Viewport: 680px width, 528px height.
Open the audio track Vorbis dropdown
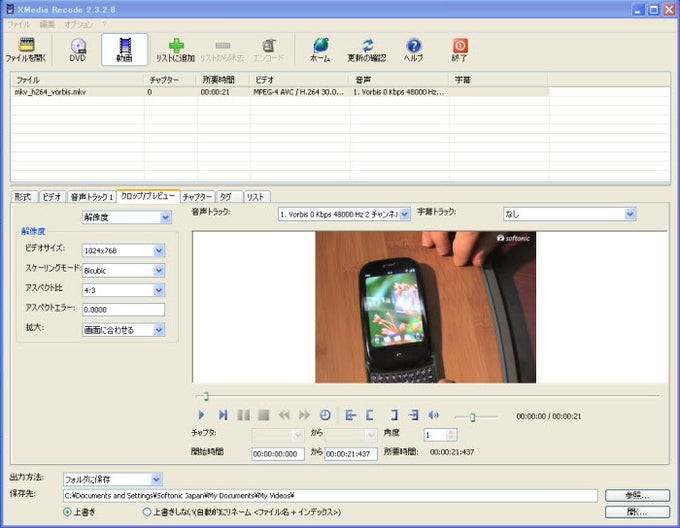click(x=344, y=214)
